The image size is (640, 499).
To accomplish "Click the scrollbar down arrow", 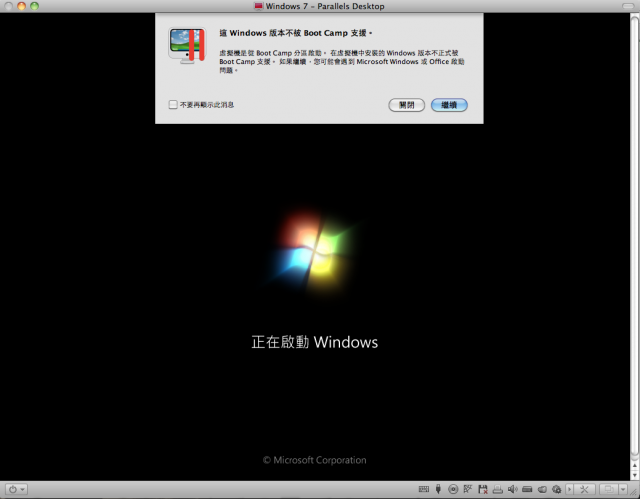I will (x=635, y=475).
